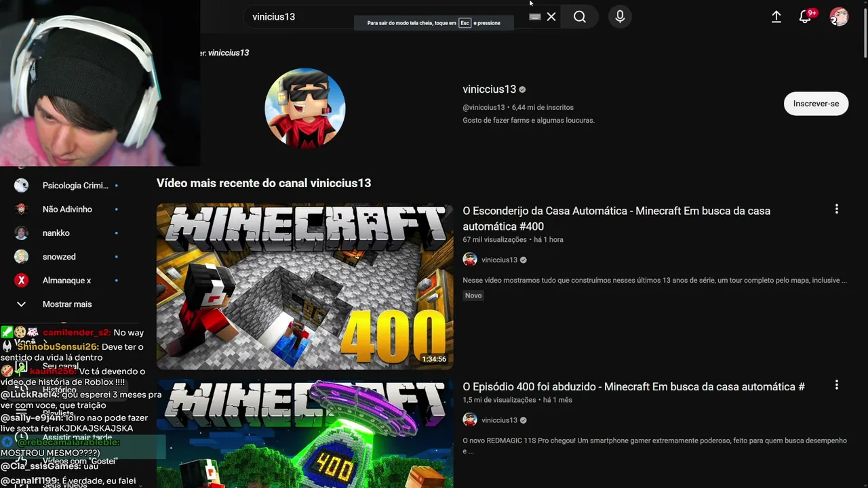
Task: Open the viniccius13 channel name heading
Action: (489, 89)
